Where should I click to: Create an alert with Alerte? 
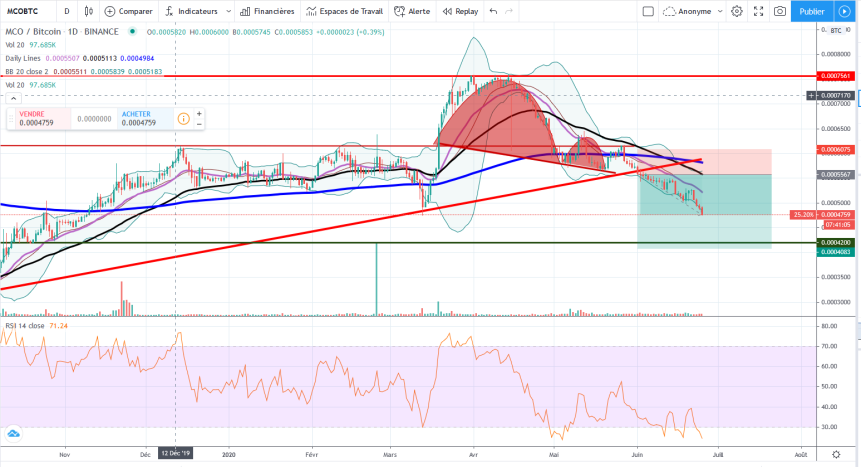[412, 11]
